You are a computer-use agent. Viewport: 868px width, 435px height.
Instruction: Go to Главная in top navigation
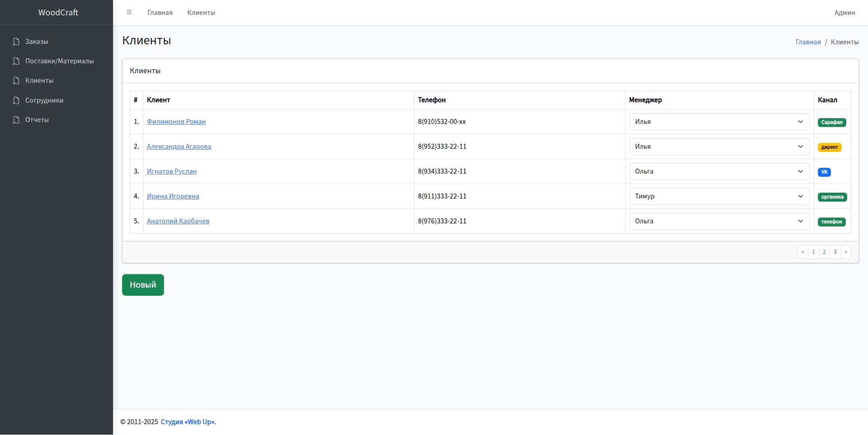pyautogui.click(x=160, y=13)
